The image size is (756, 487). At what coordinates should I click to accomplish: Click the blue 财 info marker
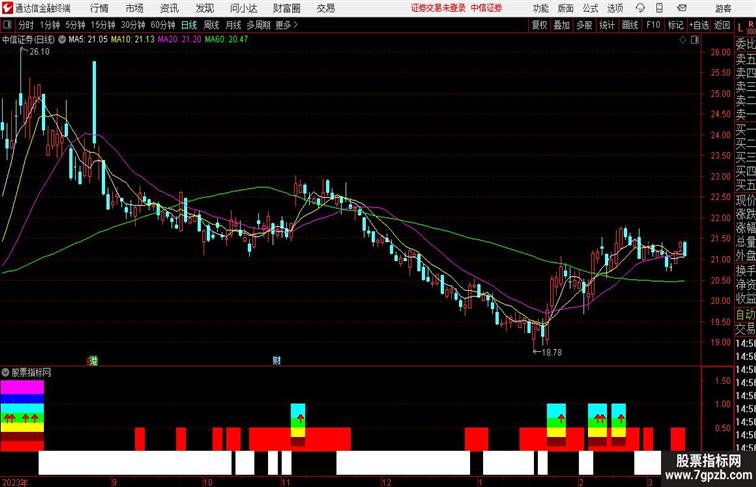[276, 360]
